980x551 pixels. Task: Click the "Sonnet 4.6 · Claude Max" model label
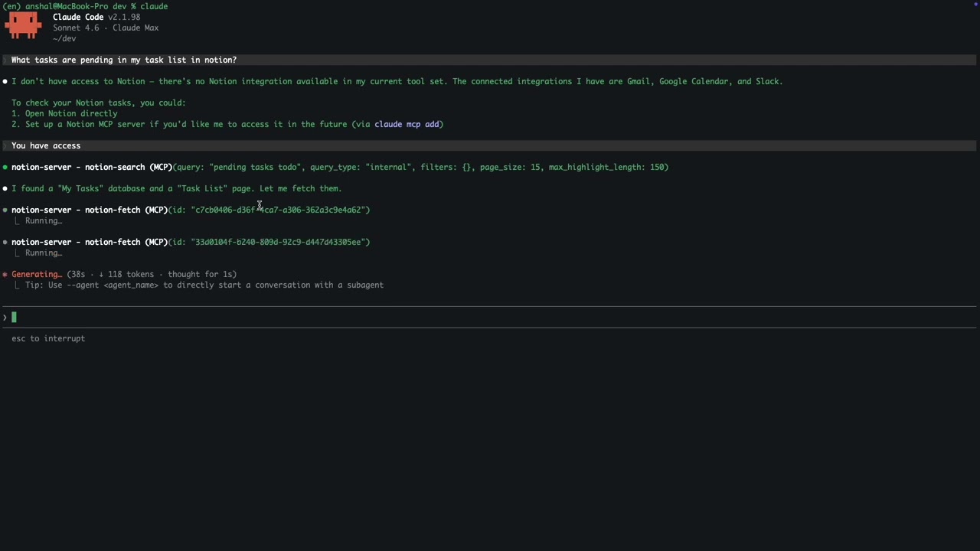pyautogui.click(x=106, y=28)
